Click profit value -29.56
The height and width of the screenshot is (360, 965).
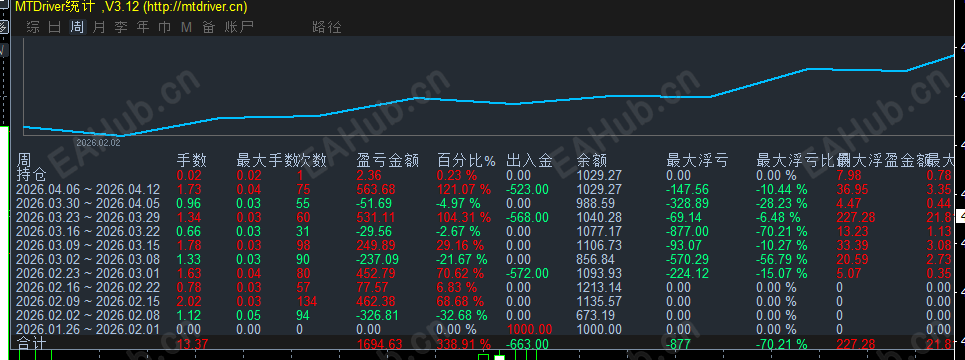[x=374, y=231]
